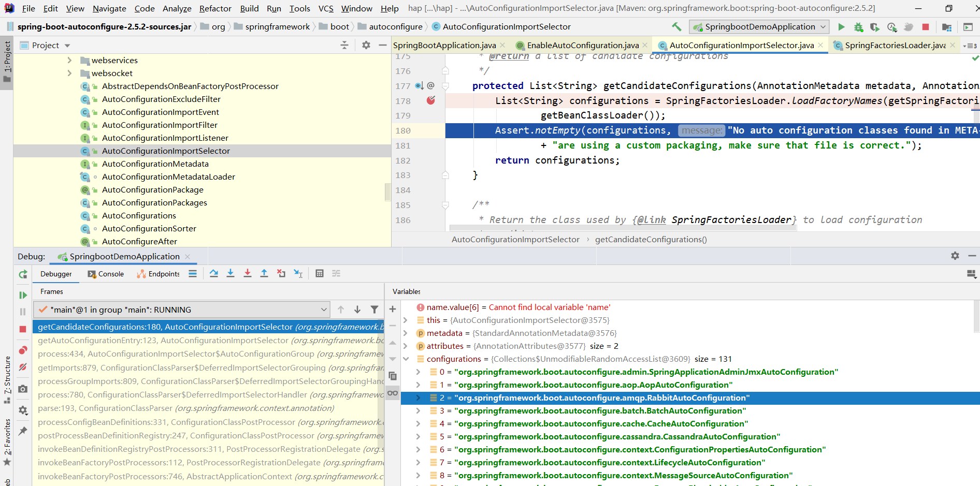The image size is (980, 486).
Task: Stop debug session with red square
Action: click(x=23, y=329)
